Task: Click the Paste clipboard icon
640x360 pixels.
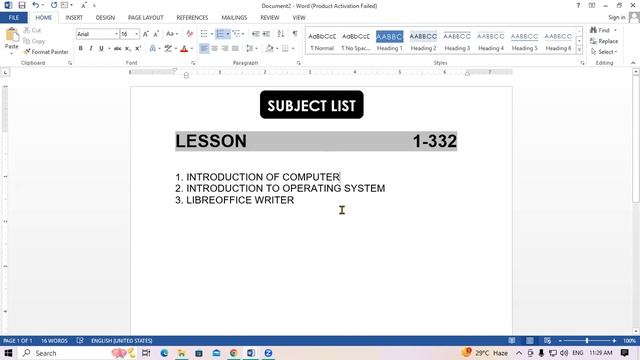Action: tap(12, 35)
